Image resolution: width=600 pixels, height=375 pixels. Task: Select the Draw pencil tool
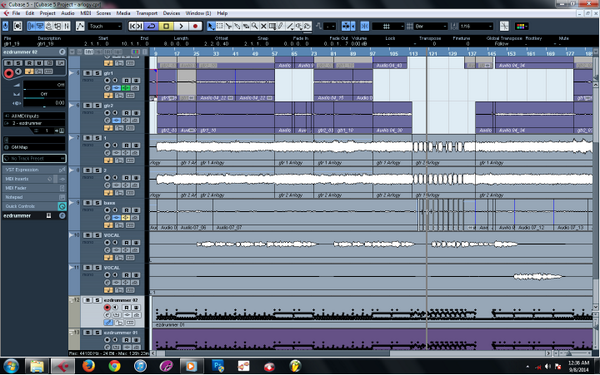[x=281, y=26]
